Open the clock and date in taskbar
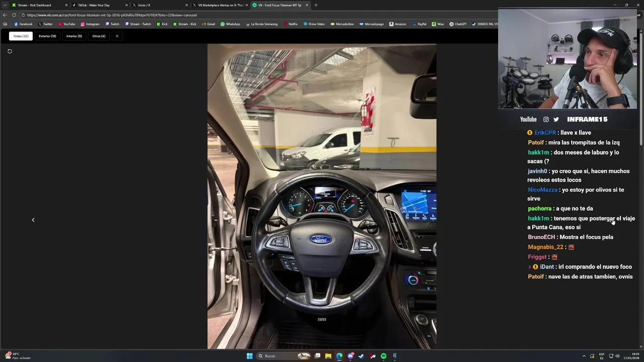This screenshot has width=644, height=362. tap(631, 356)
